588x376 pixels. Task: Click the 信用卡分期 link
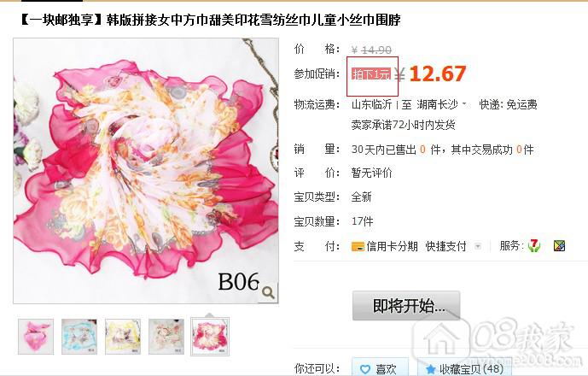[x=392, y=246]
